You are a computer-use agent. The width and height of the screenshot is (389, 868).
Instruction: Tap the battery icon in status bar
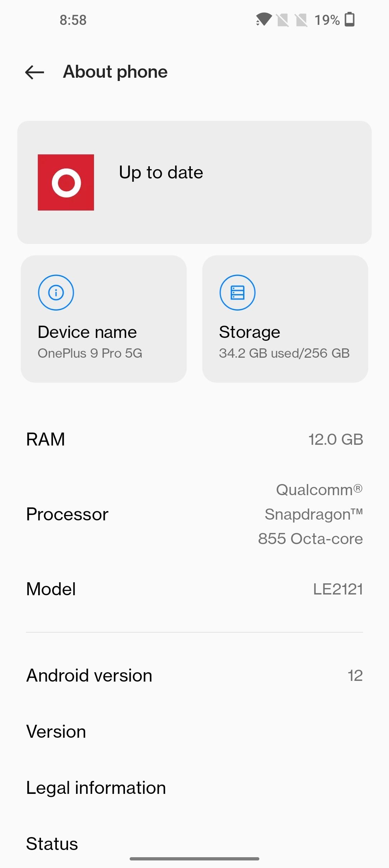coord(349,19)
